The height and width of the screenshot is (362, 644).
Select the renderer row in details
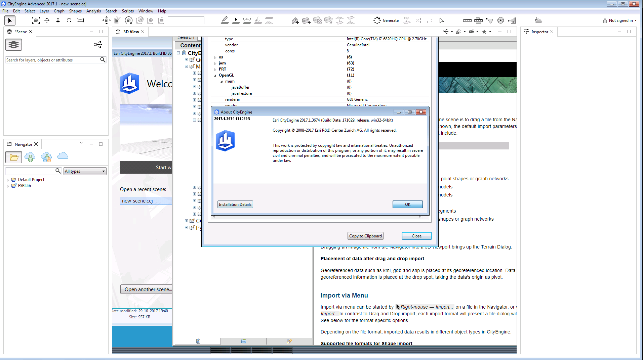tap(320, 99)
